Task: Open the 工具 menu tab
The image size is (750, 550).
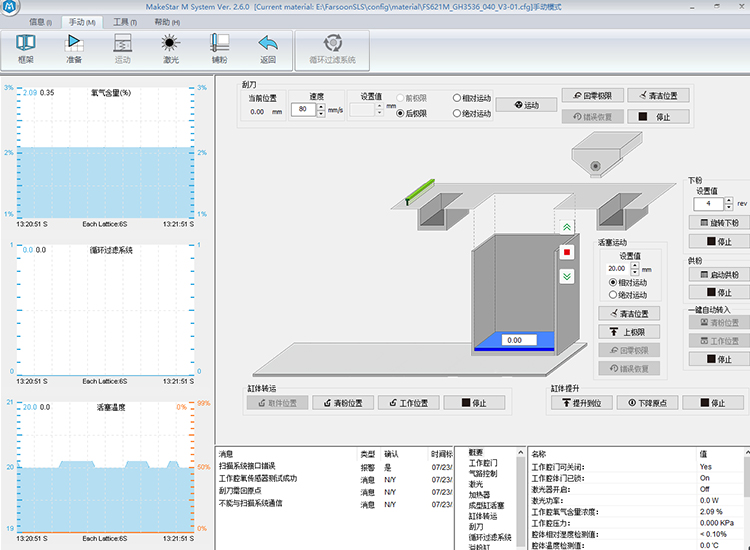Action: click(x=126, y=21)
